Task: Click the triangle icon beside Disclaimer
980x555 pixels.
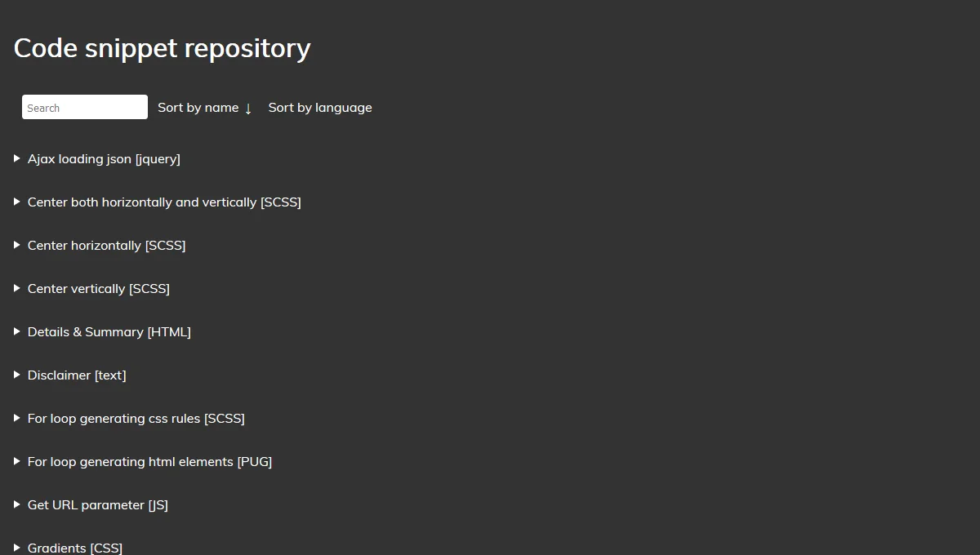Action: [16, 375]
